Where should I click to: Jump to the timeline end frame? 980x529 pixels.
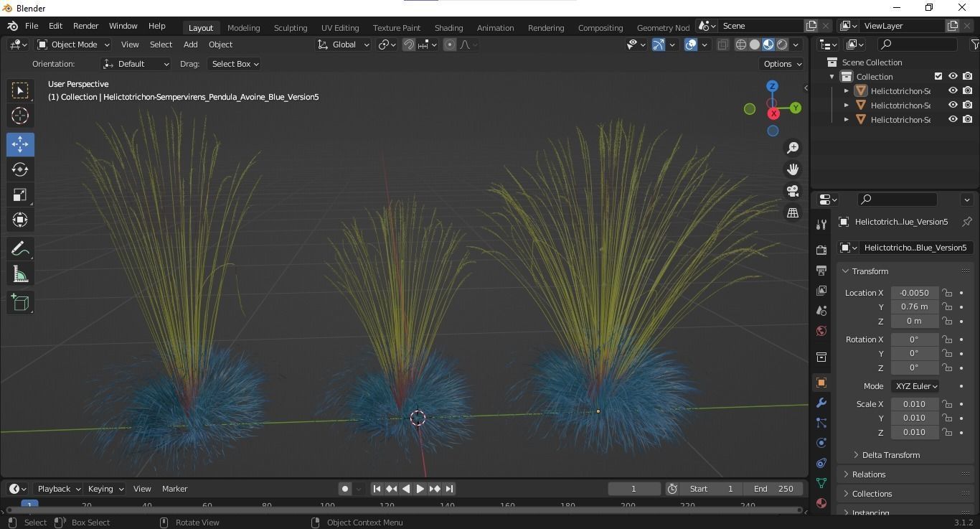[x=449, y=489]
